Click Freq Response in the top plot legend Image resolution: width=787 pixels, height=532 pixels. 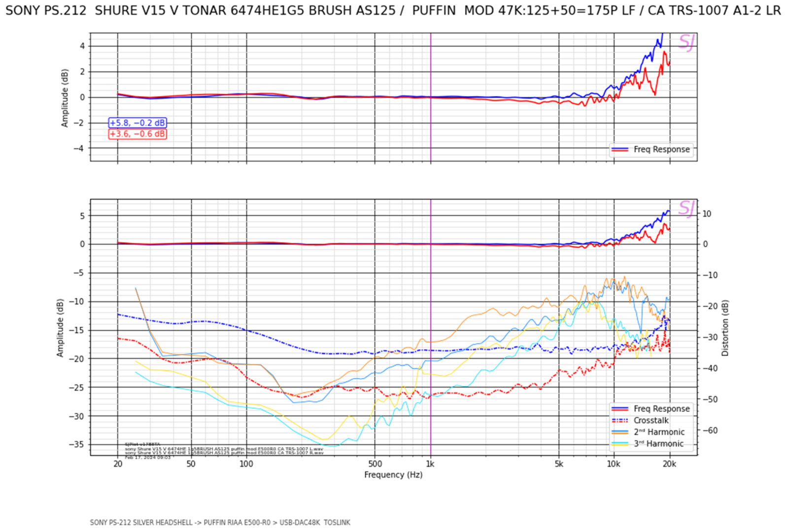661,149
